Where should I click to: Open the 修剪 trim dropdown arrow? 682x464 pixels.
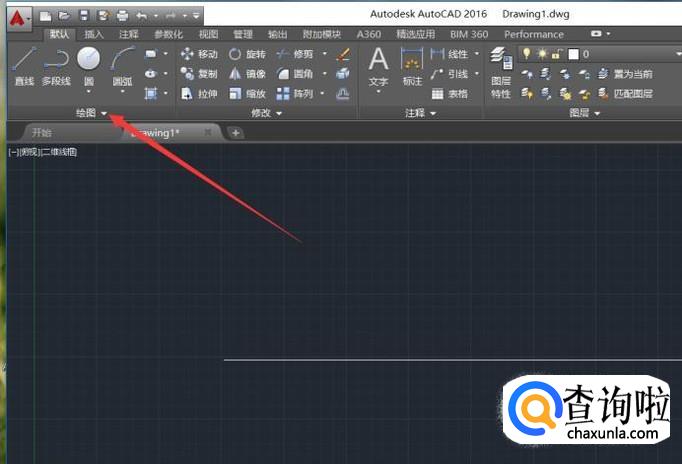pos(324,54)
